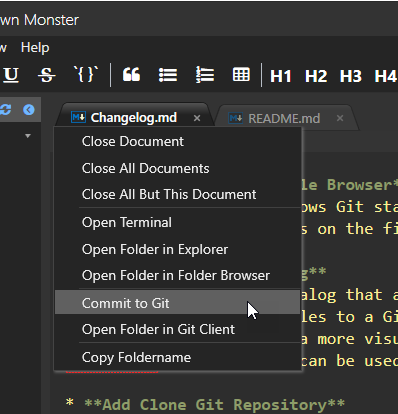Apply H3 heading style
Viewport: 398px width, 414px height.
350,76
